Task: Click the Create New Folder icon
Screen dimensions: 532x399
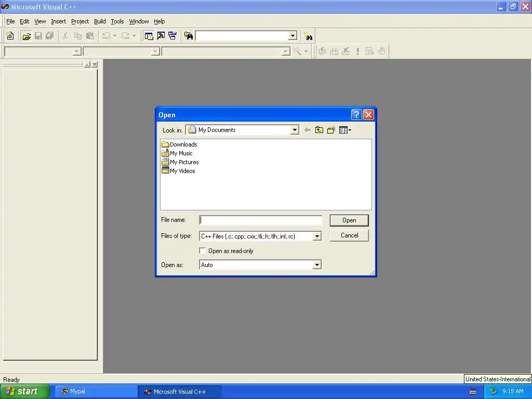Action: pos(331,130)
